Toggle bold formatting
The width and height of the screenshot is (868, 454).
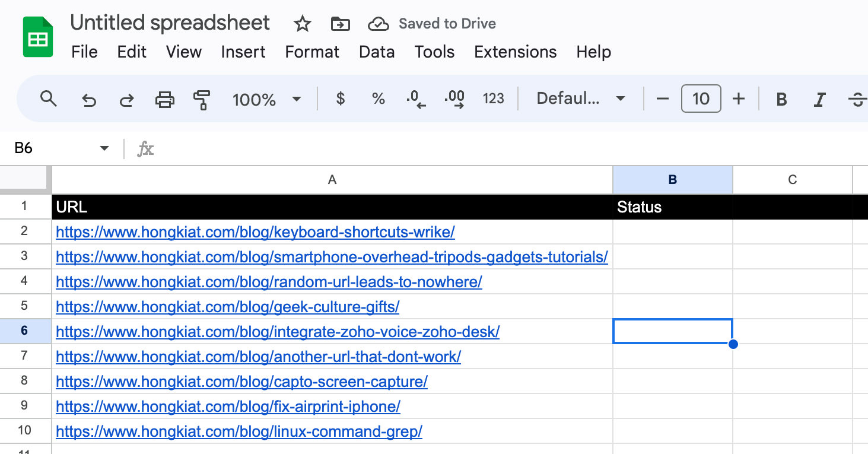click(782, 99)
